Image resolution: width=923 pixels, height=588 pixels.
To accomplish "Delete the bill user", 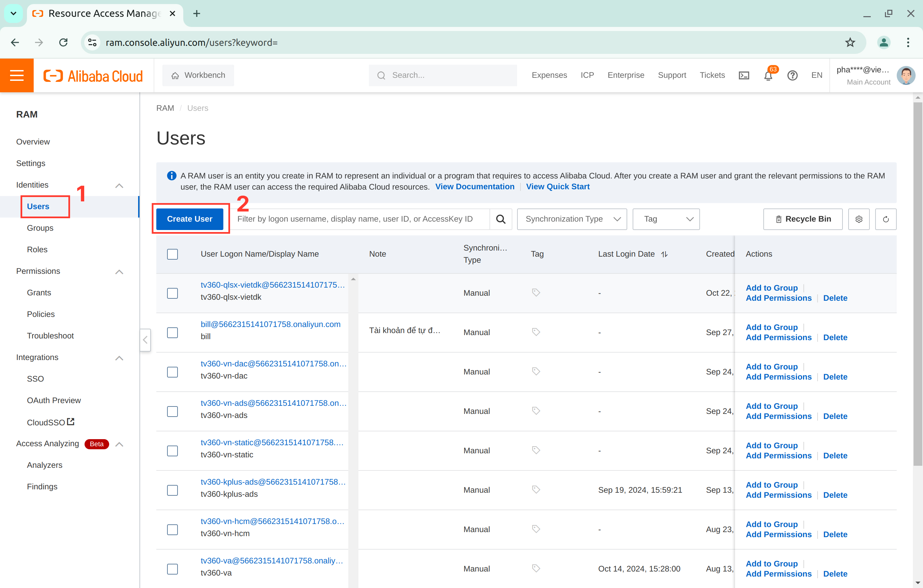I will pos(835,337).
